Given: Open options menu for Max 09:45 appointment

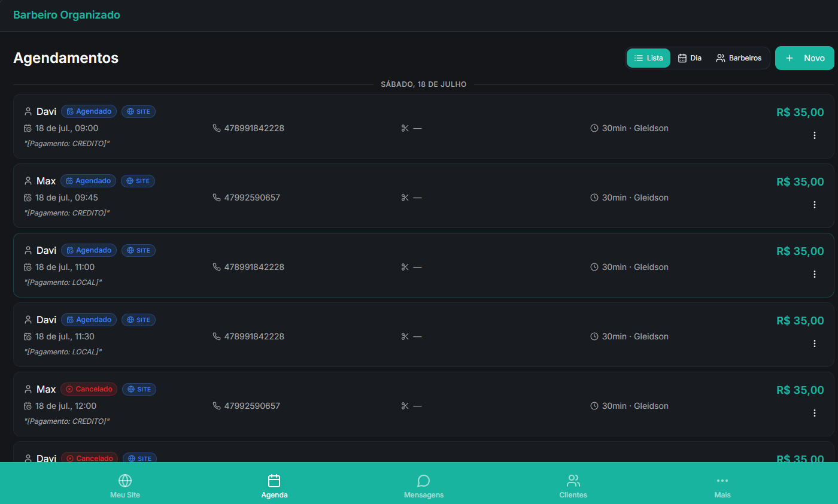Looking at the screenshot, I should pos(814,205).
